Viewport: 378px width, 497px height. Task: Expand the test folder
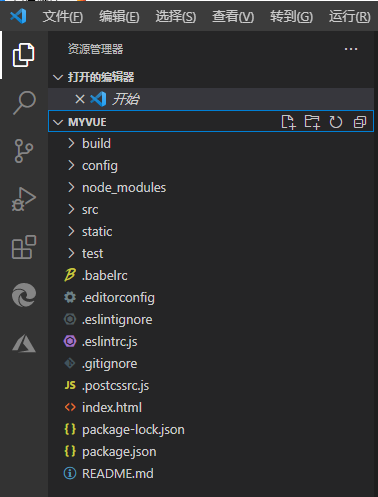71,253
